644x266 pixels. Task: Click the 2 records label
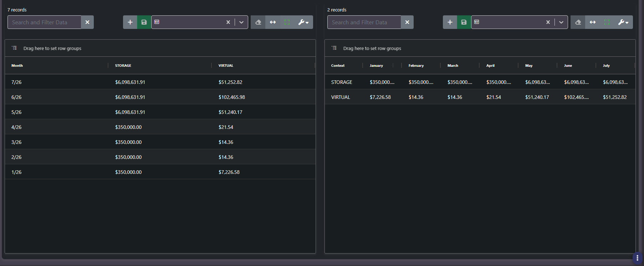[337, 10]
